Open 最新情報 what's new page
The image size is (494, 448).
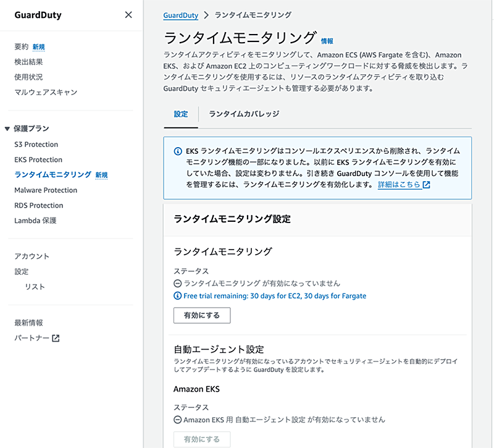tap(28, 323)
